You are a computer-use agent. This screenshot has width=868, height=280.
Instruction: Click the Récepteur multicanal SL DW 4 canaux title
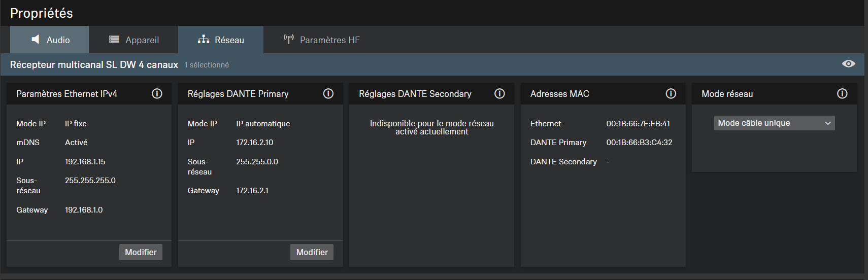coord(94,65)
